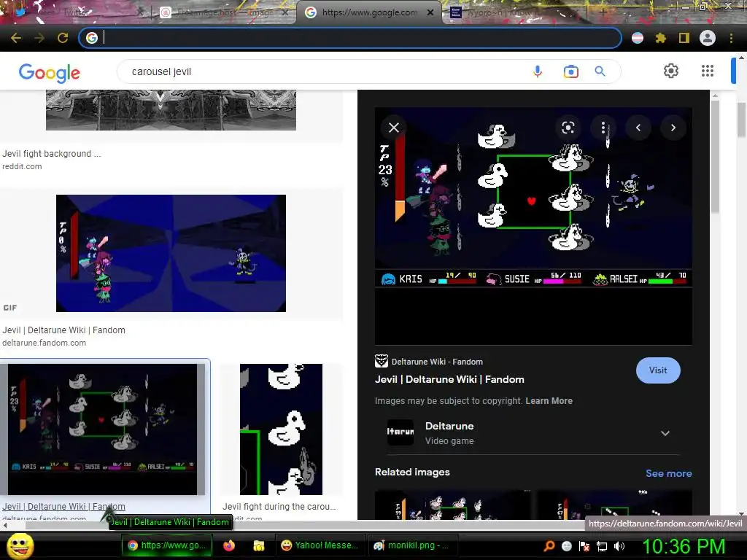Show the next image in preview
The width and height of the screenshot is (747, 560).
coord(673,128)
